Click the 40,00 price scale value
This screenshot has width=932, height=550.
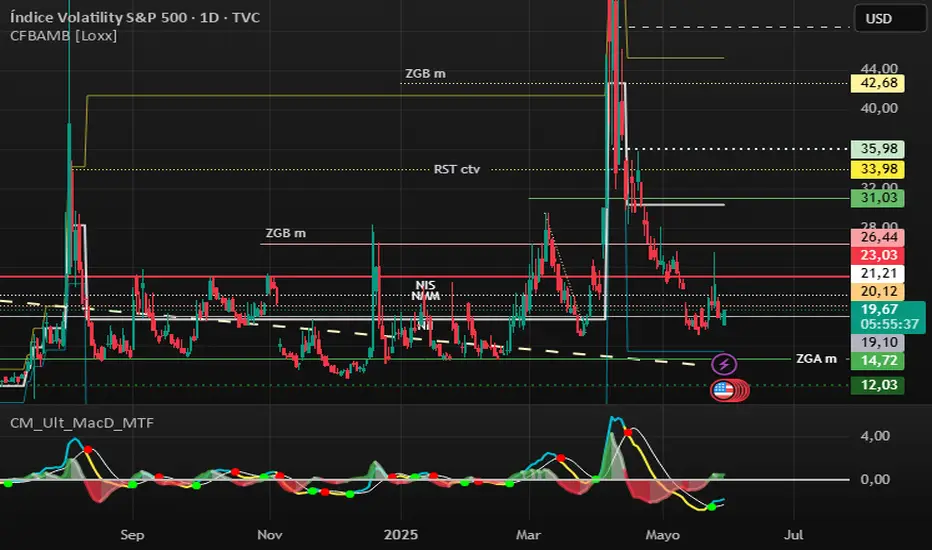(x=879, y=108)
